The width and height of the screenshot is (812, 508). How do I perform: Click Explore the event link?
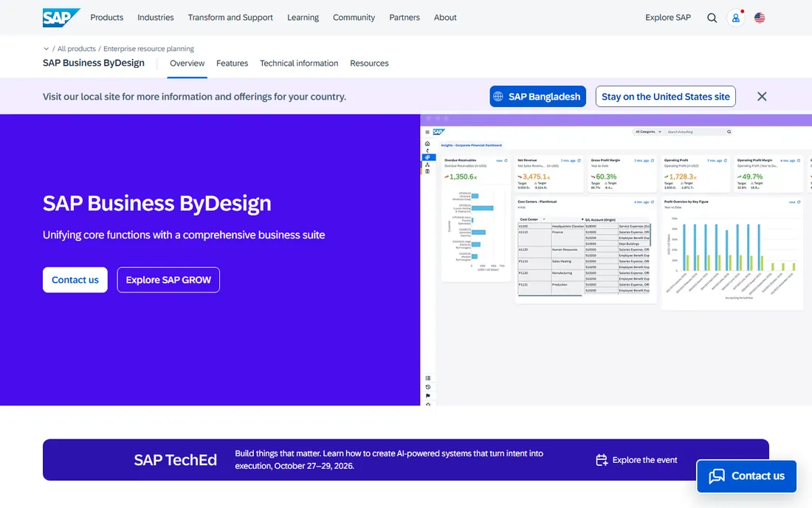click(x=636, y=460)
